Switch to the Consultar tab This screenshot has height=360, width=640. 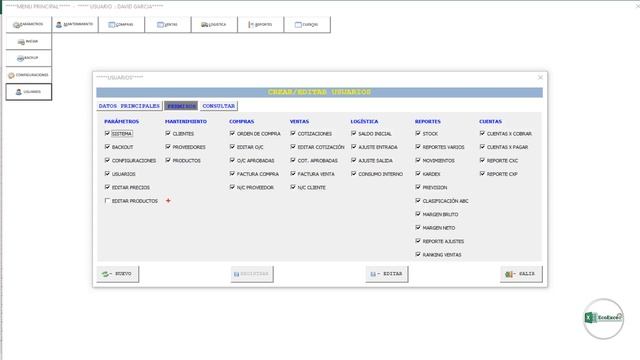(x=219, y=106)
